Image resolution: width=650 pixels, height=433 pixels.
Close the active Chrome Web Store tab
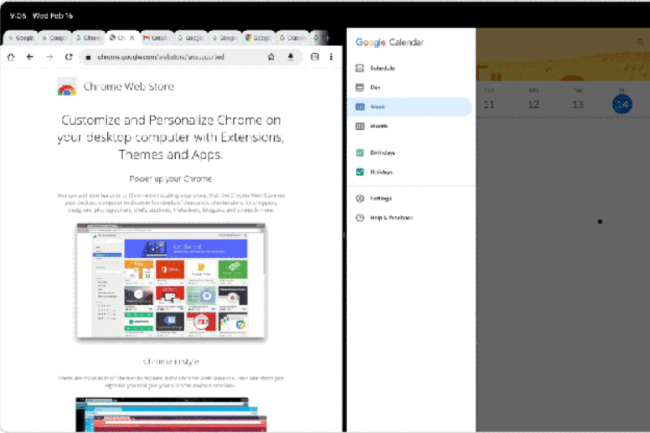click(x=132, y=38)
